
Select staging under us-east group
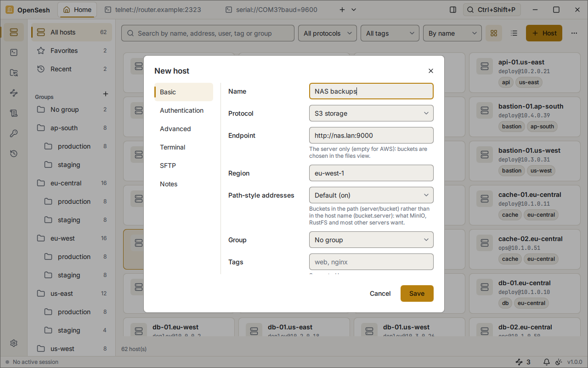pos(72,330)
